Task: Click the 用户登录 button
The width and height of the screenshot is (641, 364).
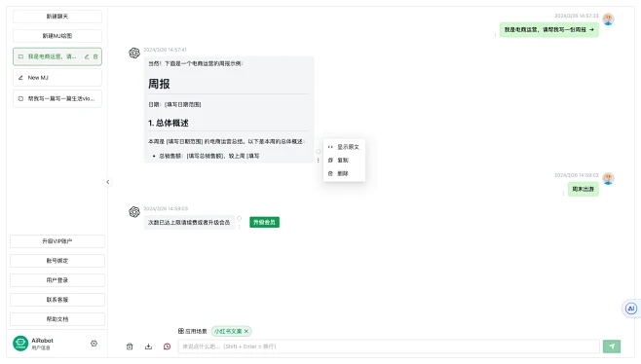Action: [x=57, y=280]
